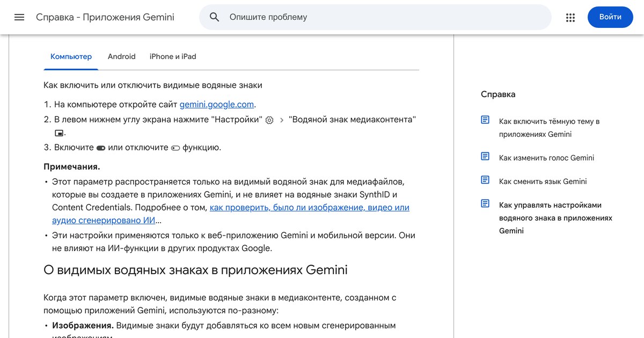The width and height of the screenshot is (644, 338).
Task: Click the Войти sign-in button
Action: (x=610, y=17)
